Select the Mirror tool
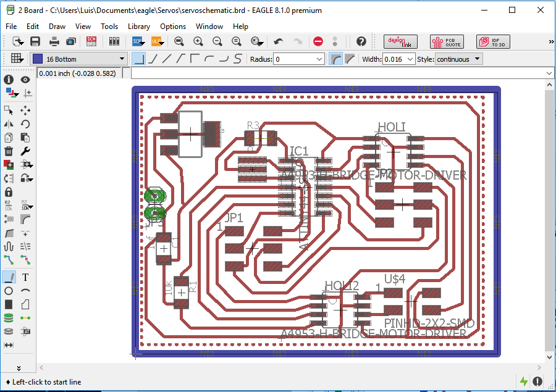This screenshot has height=392, width=556. [9, 124]
